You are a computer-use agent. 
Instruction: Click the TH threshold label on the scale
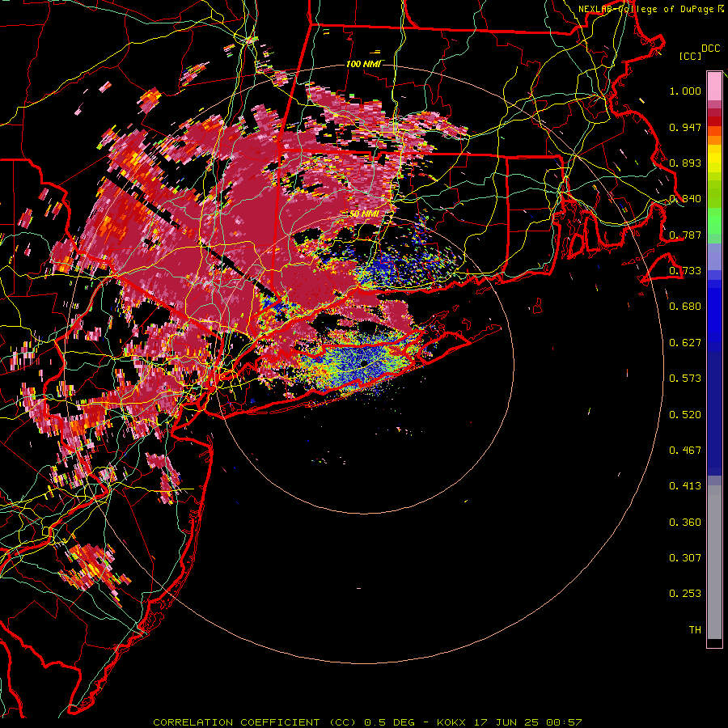pyautogui.click(x=695, y=630)
